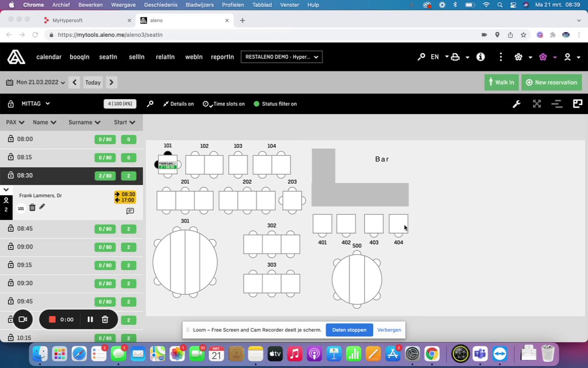This screenshot has width=588, height=368.
Task: Click the calendar icon beside the date
Action: point(10,82)
